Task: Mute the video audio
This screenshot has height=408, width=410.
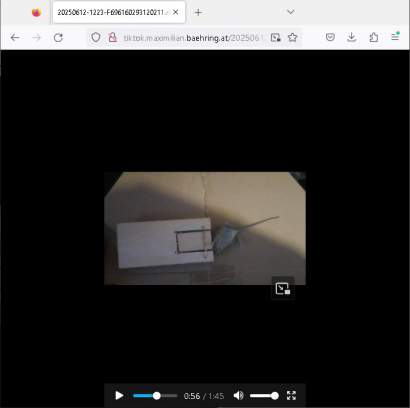Action: [239, 396]
